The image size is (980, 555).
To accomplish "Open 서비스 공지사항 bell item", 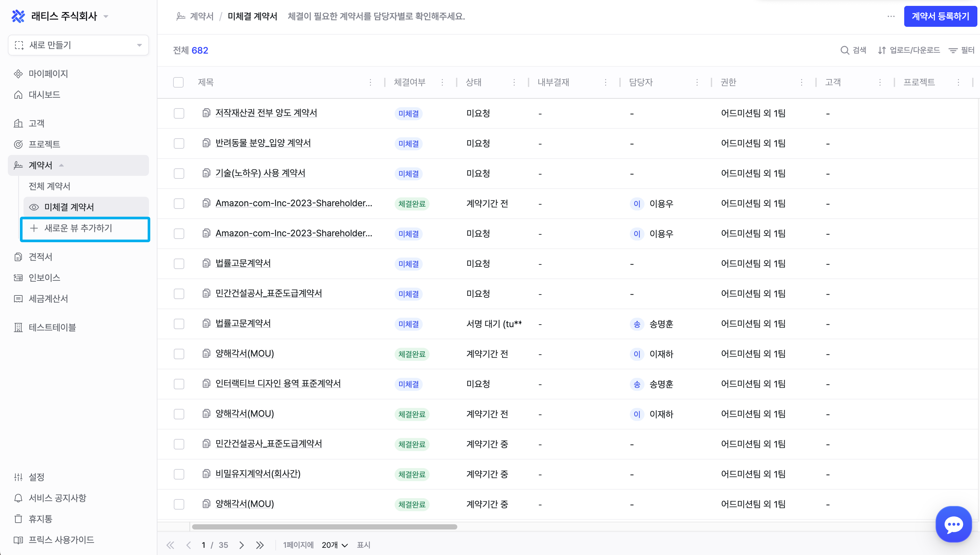I will pyautogui.click(x=57, y=498).
